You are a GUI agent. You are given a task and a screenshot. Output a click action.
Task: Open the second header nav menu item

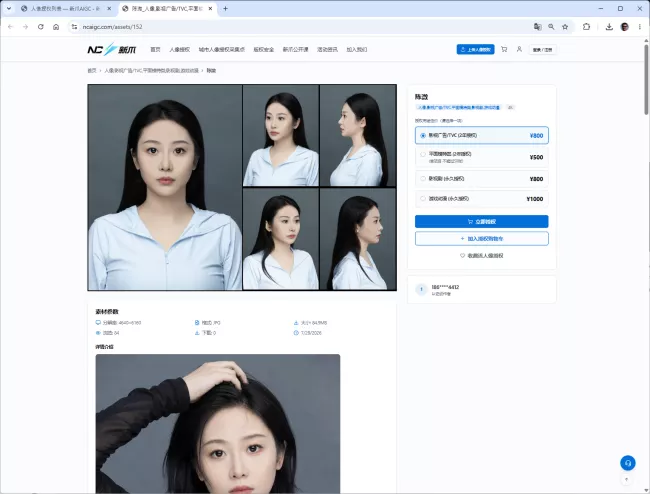coord(179,49)
